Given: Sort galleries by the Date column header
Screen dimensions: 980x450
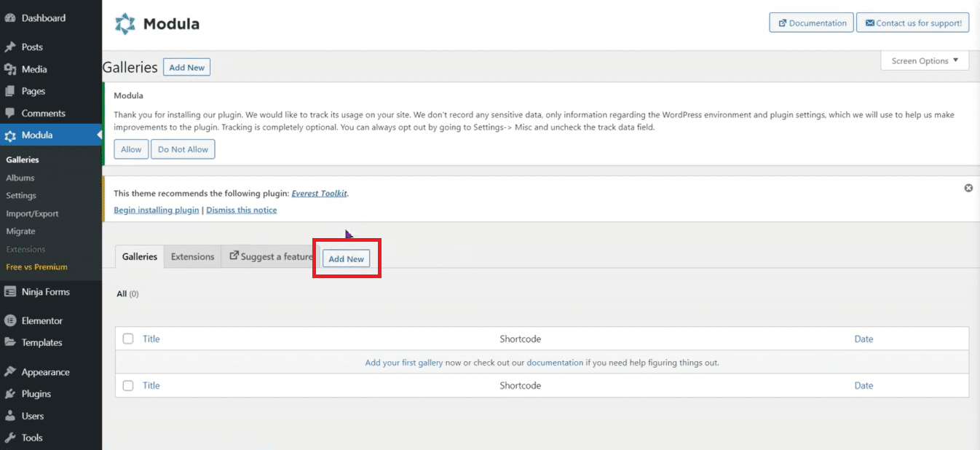Looking at the screenshot, I should coord(864,339).
